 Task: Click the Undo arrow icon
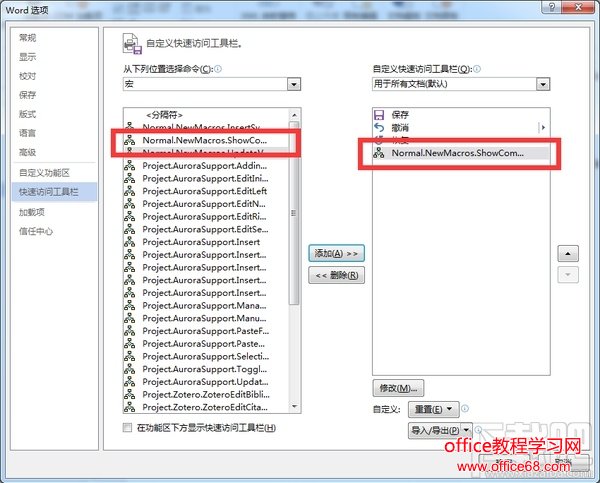point(379,127)
